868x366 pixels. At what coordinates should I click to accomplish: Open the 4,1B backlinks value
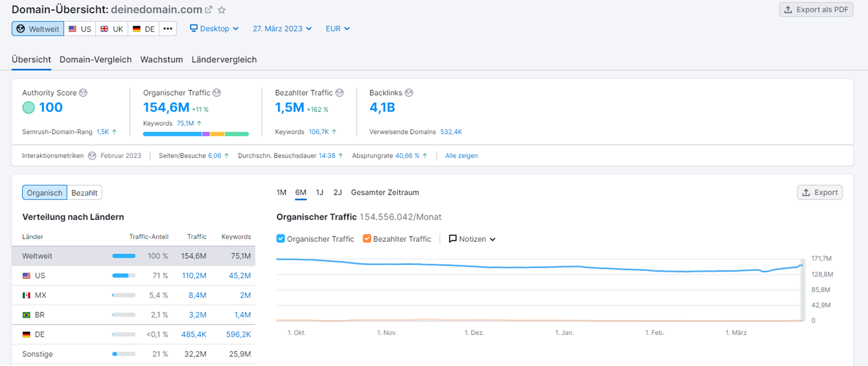click(382, 107)
